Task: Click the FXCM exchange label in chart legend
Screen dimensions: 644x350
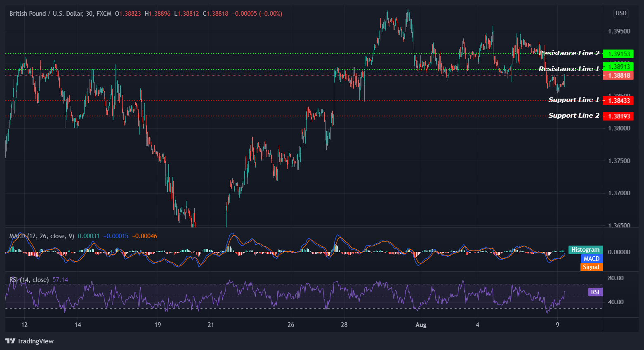Action: click(x=103, y=13)
